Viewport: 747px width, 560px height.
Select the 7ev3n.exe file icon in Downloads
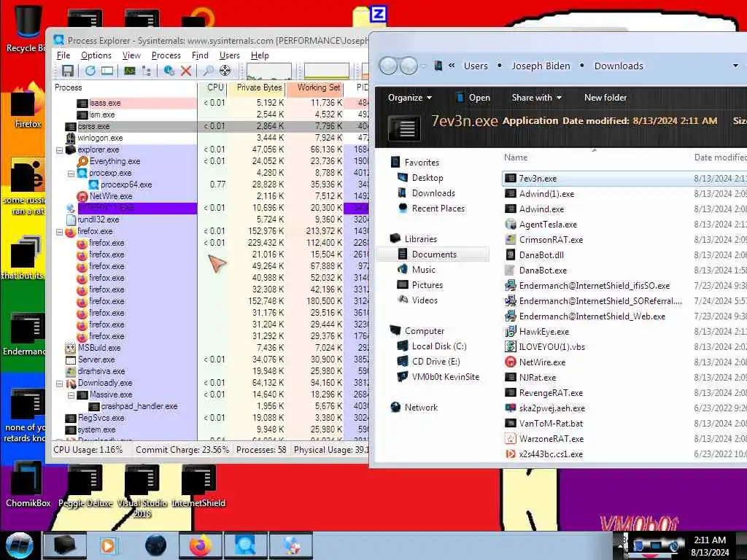point(510,178)
